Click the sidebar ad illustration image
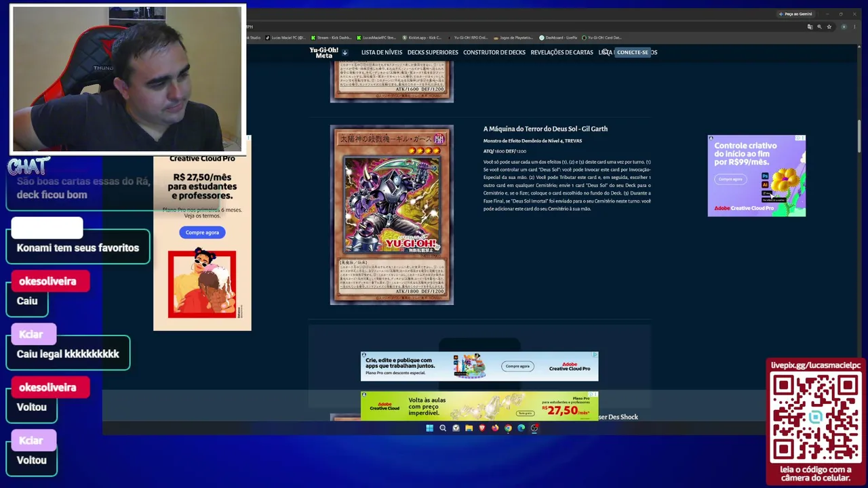868x488 pixels. (202, 284)
